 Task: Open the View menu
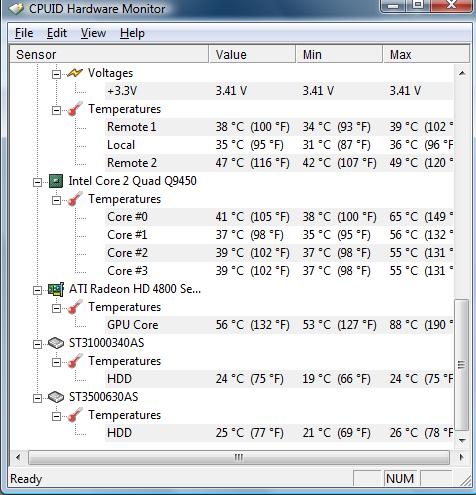93,33
